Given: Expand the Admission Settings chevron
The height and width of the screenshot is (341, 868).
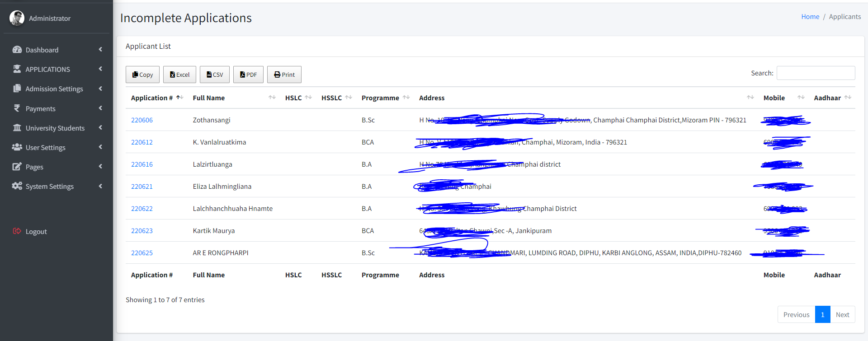Looking at the screenshot, I should (100, 89).
